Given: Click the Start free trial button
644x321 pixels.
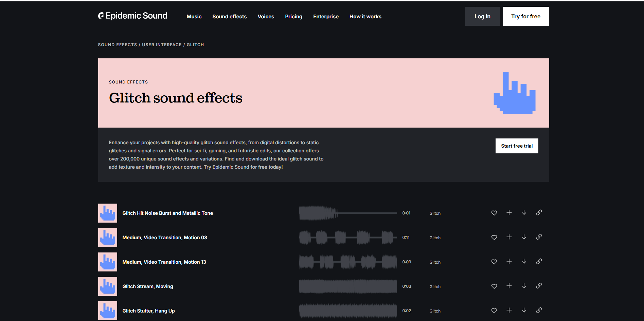Looking at the screenshot, I should tap(517, 146).
